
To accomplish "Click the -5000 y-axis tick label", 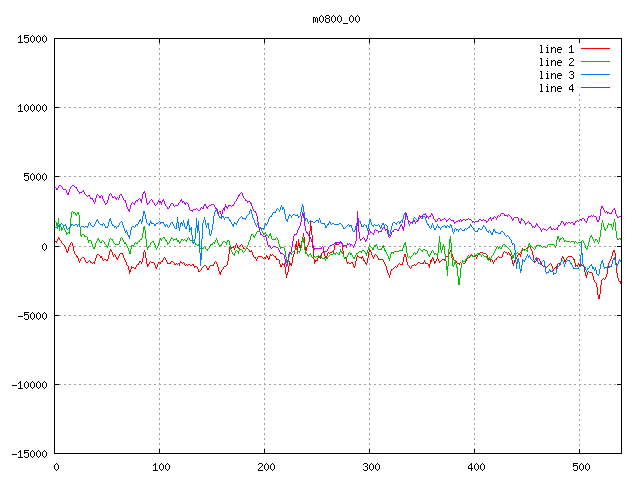I will tap(32, 315).
